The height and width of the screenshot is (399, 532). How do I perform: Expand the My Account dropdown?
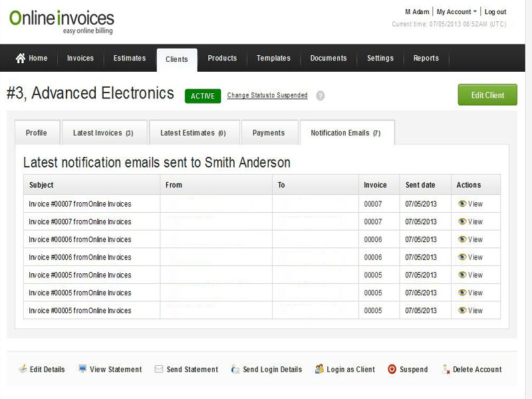pos(456,12)
